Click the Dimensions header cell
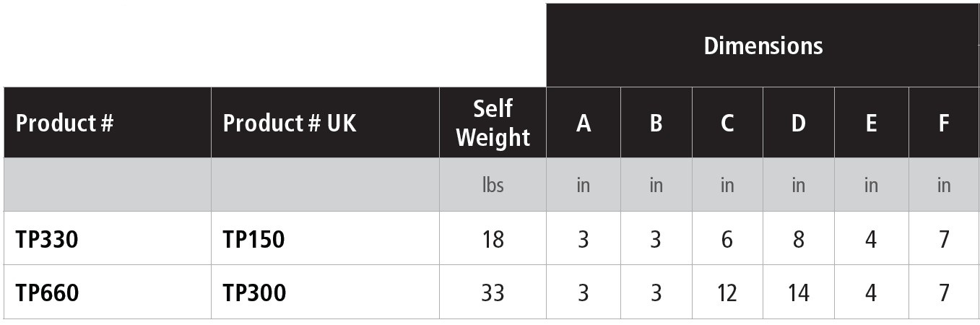980x325 pixels. pos(763,46)
